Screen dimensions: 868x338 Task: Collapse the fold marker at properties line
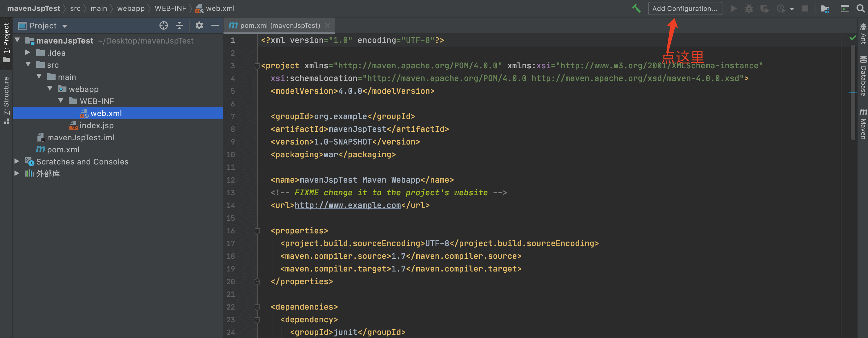pyautogui.click(x=257, y=231)
